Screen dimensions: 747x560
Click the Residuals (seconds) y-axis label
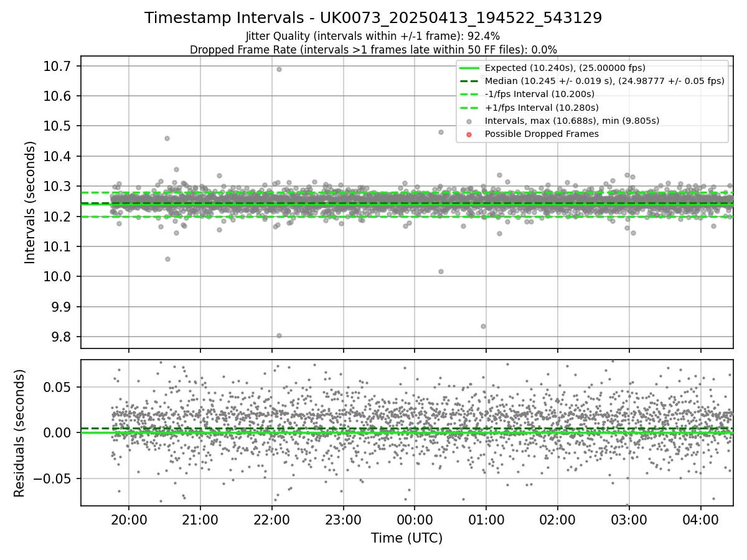pos(20,433)
